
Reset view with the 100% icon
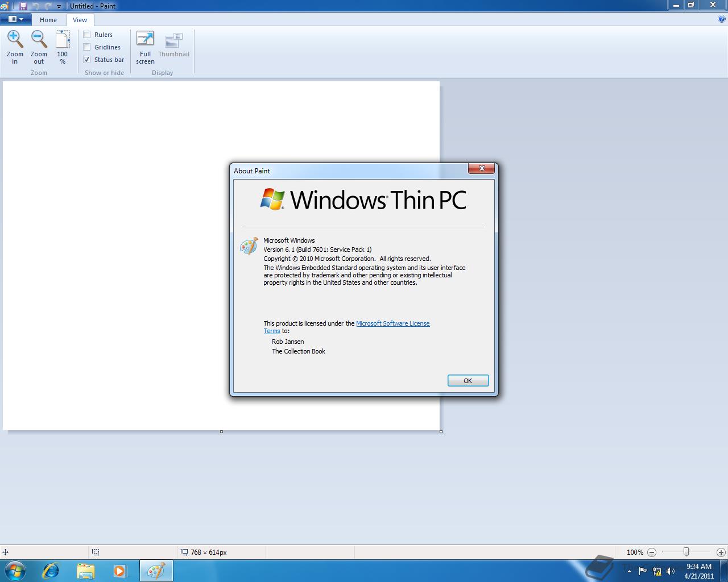tap(63, 39)
